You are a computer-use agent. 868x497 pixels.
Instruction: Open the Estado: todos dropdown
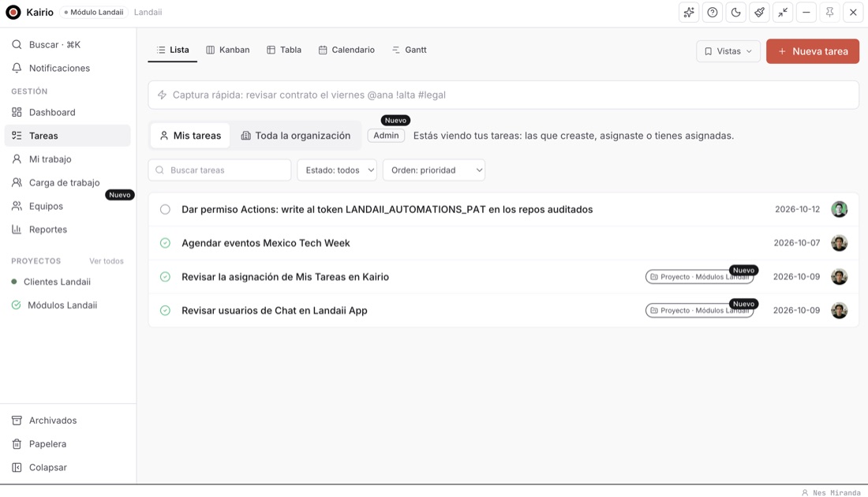[x=337, y=170]
